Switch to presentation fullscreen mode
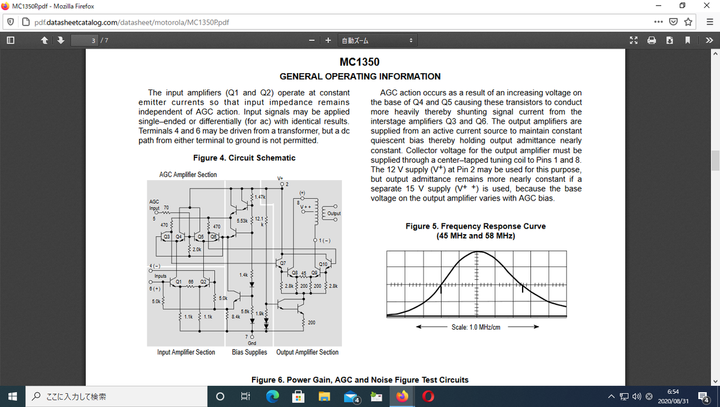 coord(634,41)
